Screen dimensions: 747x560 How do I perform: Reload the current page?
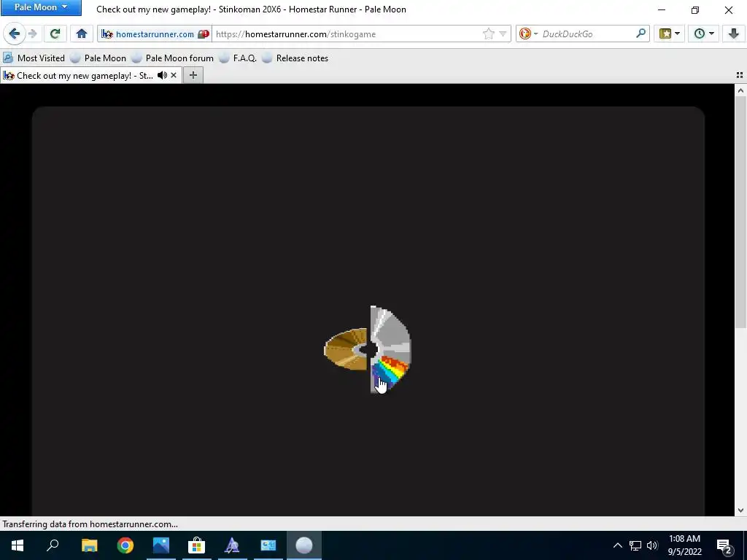[55, 34]
